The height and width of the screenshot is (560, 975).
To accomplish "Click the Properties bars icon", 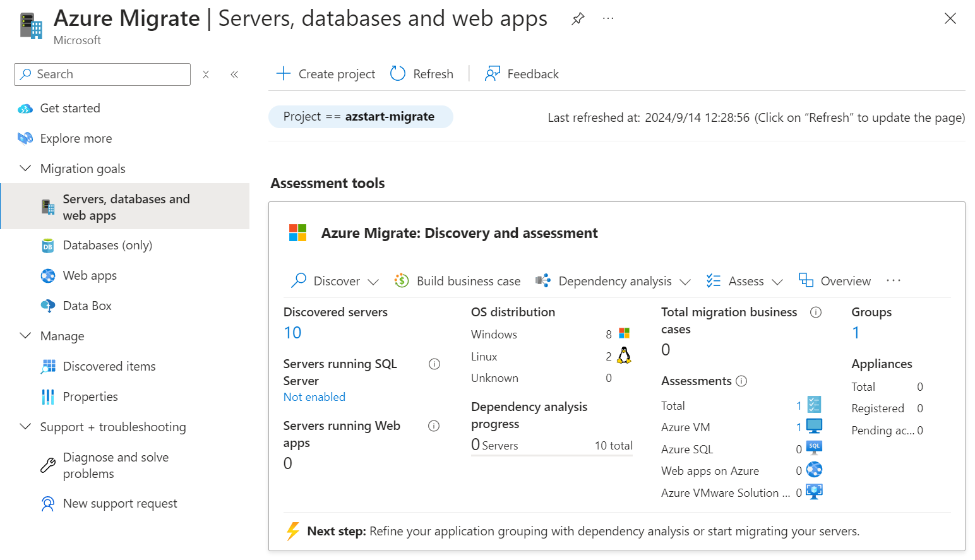I will pos(48,396).
